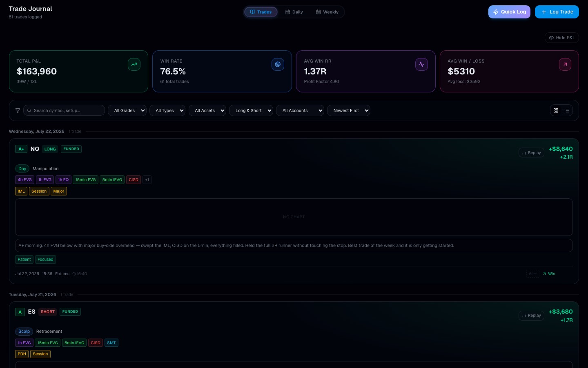The width and height of the screenshot is (588, 368).
Task: Click the Quick Log button
Action: click(x=509, y=12)
